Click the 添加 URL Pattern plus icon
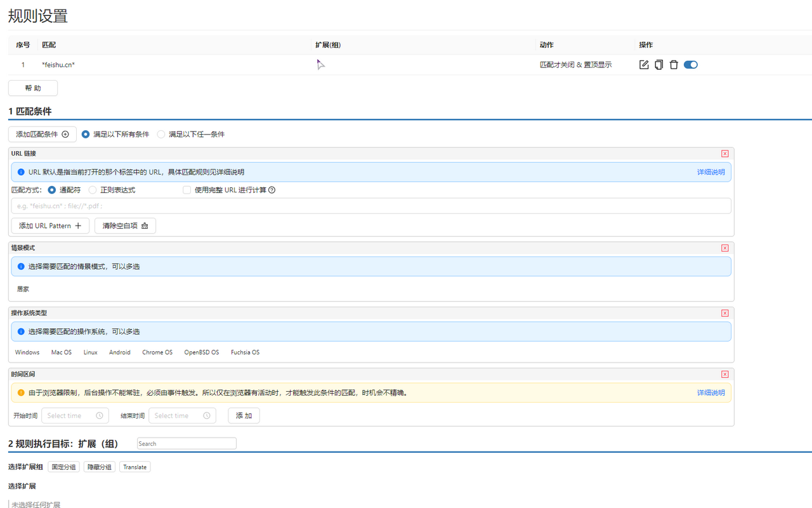The width and height of the screenshot is (812, 508). 78,225
